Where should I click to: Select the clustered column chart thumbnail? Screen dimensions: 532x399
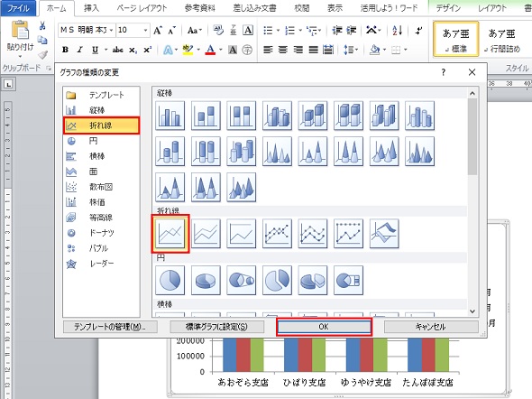pyautogui.click(x=170, y=116)
